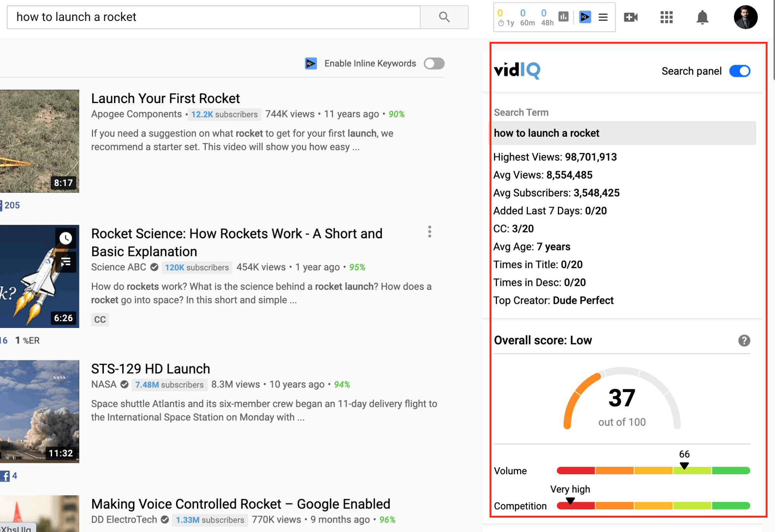The height and width of the screenshot is (532, 775).
Task: Enable Inline Keywords toggle
Action: [434, 64]
